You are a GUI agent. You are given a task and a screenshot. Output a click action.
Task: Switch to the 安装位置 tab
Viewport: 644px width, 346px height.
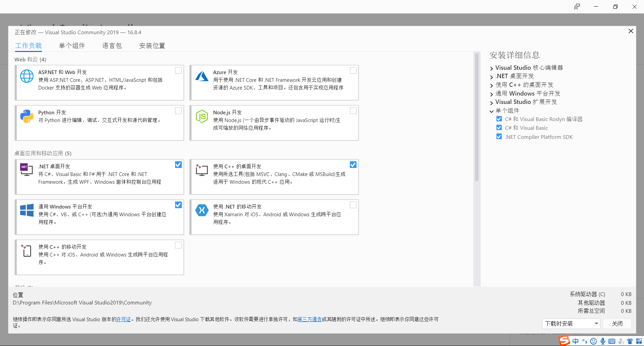click(152, 46)
